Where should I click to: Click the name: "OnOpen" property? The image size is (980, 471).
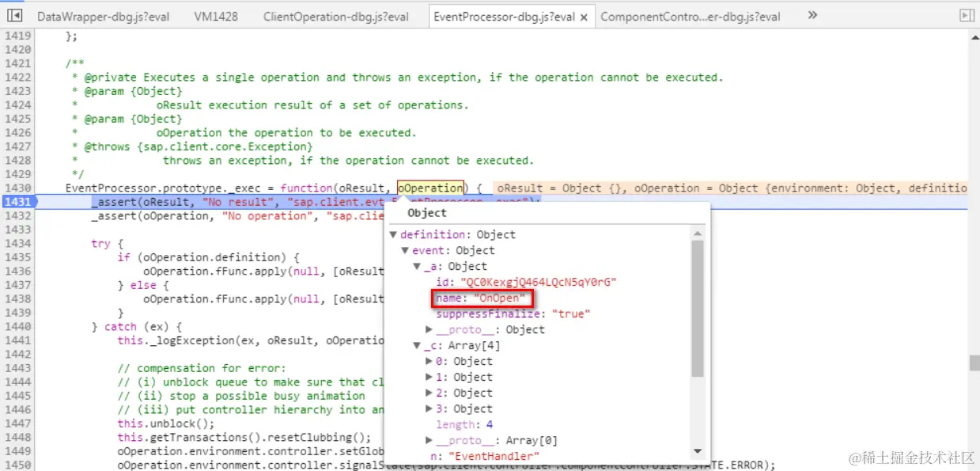[x=481, y=298]
